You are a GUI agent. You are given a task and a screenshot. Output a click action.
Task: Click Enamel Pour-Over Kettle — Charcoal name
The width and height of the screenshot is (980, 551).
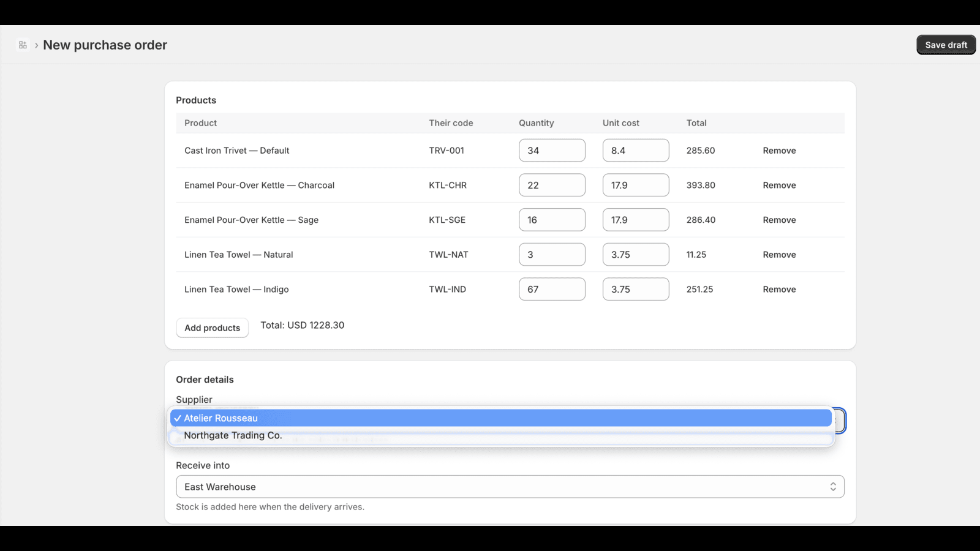pyautogui.click(x=259, y=185)
